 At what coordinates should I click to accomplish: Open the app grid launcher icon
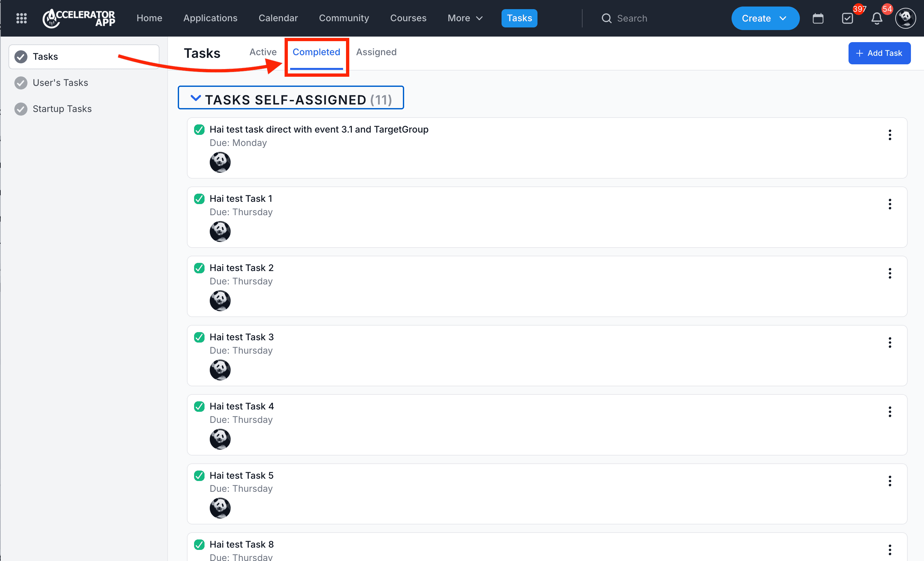[x=21, y=18]
